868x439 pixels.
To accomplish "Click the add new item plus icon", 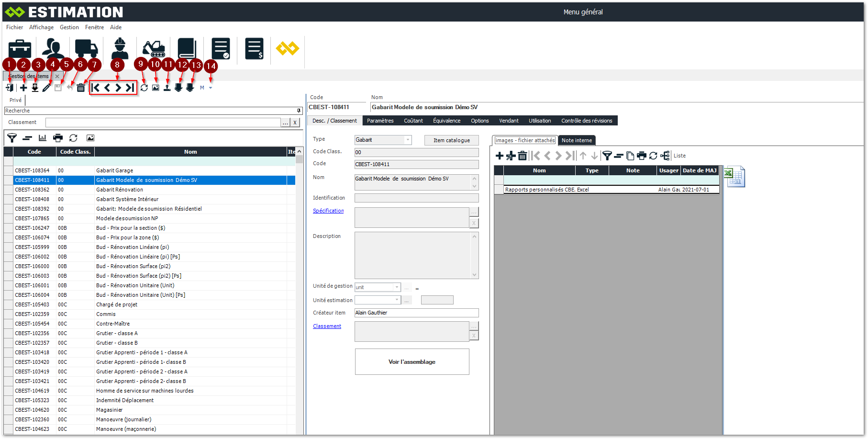I will [x=23, y=88].
